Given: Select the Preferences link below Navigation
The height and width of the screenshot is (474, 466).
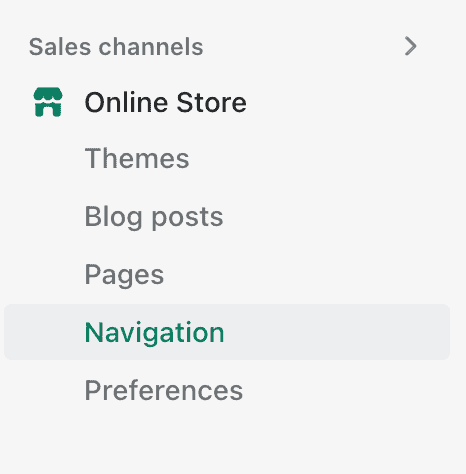Looking at the screenshot, I should click(164, 390).
